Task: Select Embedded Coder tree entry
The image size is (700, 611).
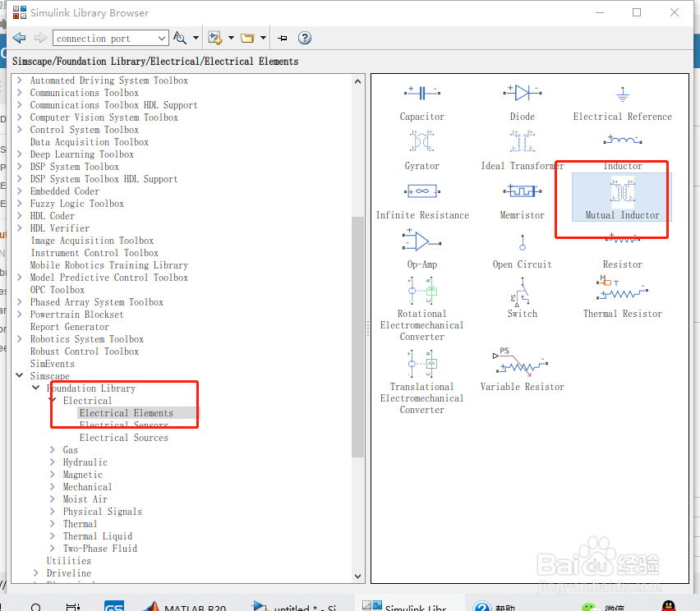Action: (x=65, y=191)
